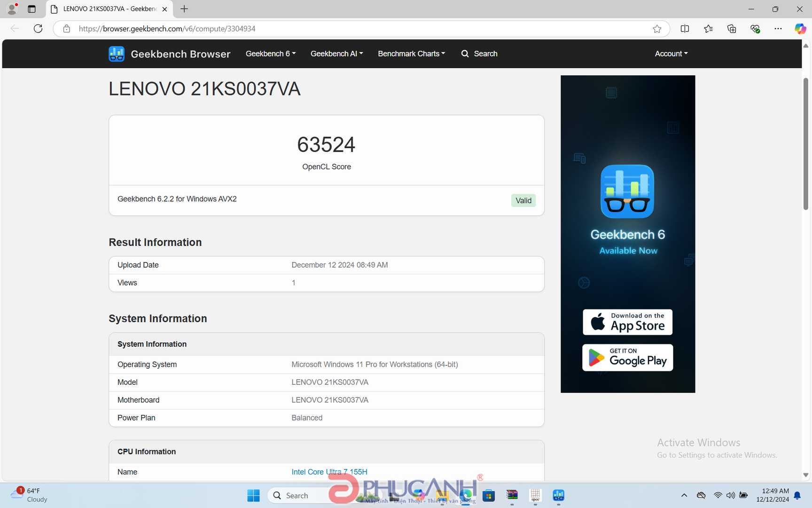Viewport: 812px width, 508px height.
Task: Expand the Account dropdown menu
Action: (x=671, y=54)
